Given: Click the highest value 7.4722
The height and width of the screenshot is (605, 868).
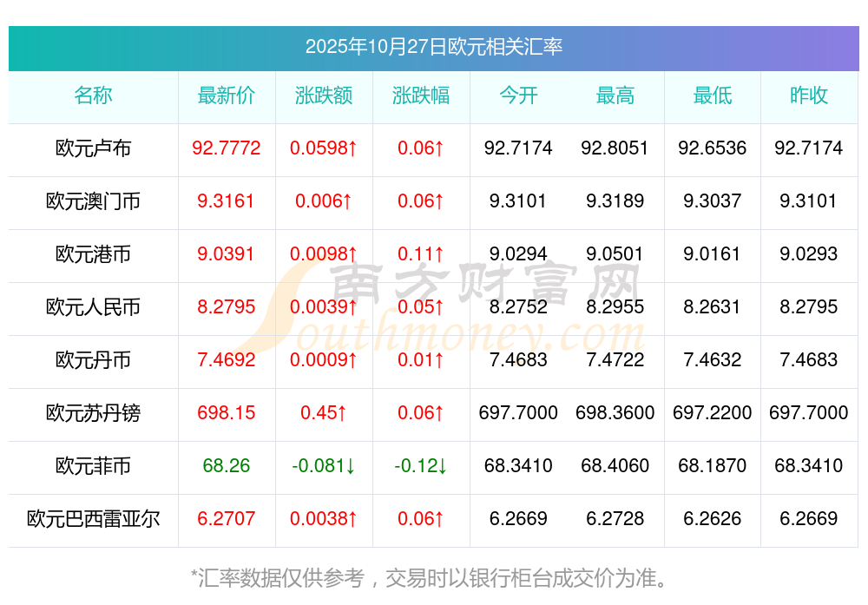Looking at the screenshot, I should pyautogui.click(x=615, y=360).
